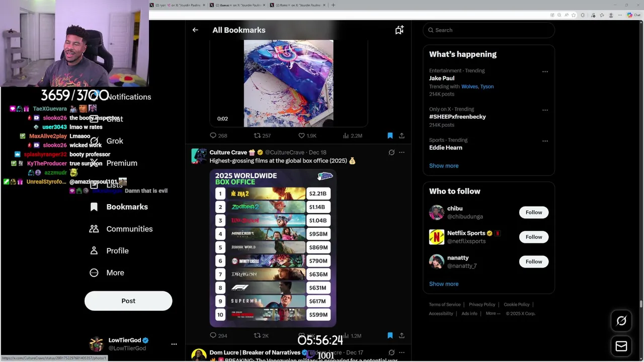Image resolution: width=644 pixels, height=362 pixels.
Task: Follow the Netflix Sports account
Action: tap(534, 237)
